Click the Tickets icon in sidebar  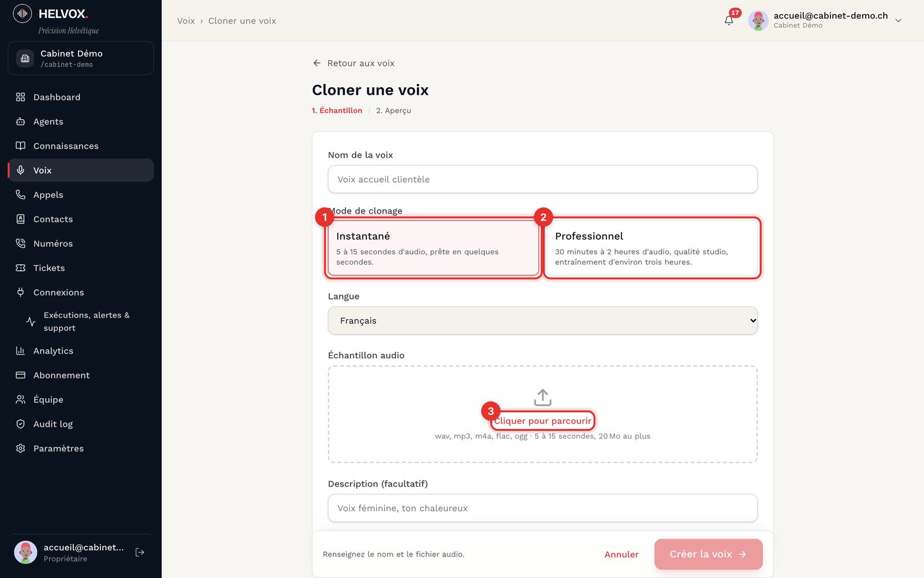point(21,268)
